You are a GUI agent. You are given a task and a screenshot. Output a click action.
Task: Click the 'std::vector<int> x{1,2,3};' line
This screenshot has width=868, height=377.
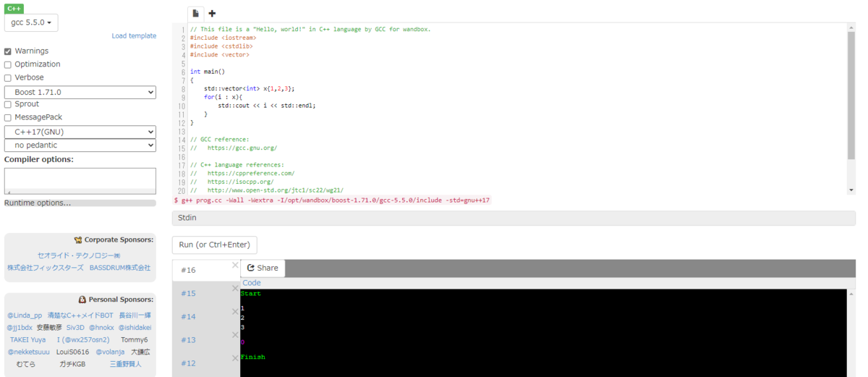tap(249, 88)
